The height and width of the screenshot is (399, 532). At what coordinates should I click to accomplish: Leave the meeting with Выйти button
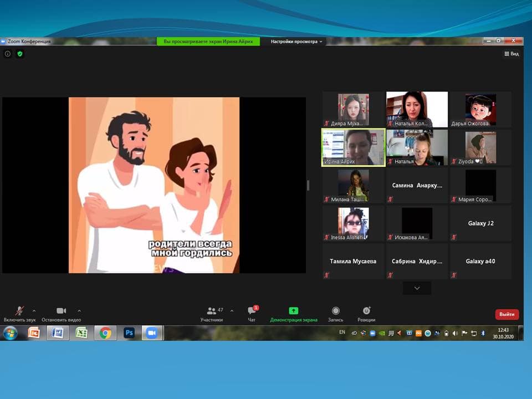tap(507, 314)
